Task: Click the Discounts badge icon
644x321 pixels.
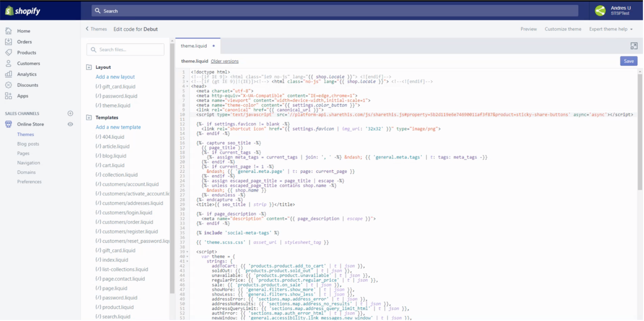Action: click(8, 85)
